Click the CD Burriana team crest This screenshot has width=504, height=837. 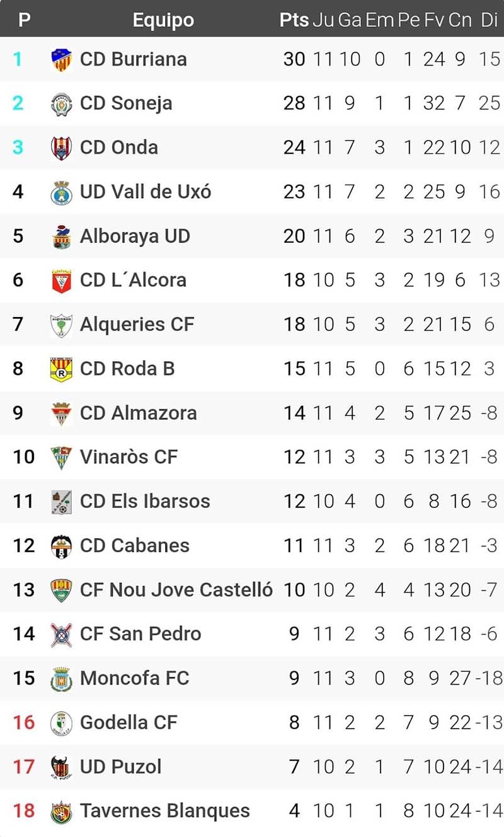pyautogui.click(x=61, y=60)
